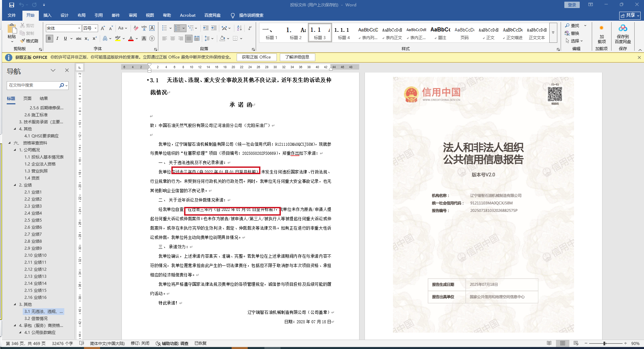This screenshot has height=349, width=644.
Task: Open the font name dropdown
Action: pos(79,28)
